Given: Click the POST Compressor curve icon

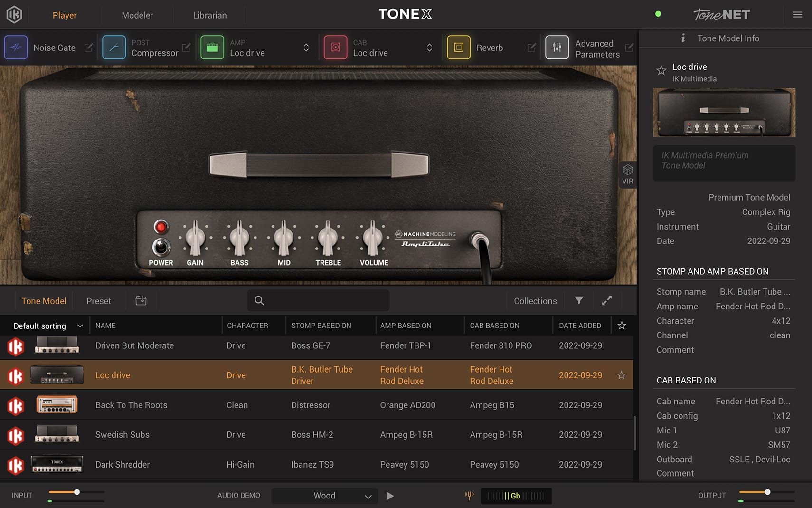Looking at the screenshot, I should click(x=114, y=47).
